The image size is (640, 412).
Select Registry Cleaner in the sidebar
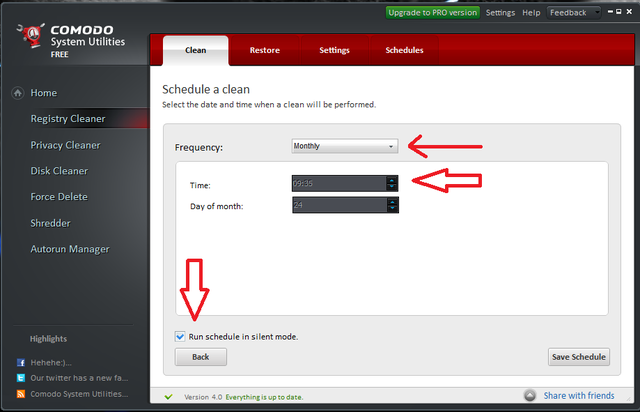[x=68, y=119]
